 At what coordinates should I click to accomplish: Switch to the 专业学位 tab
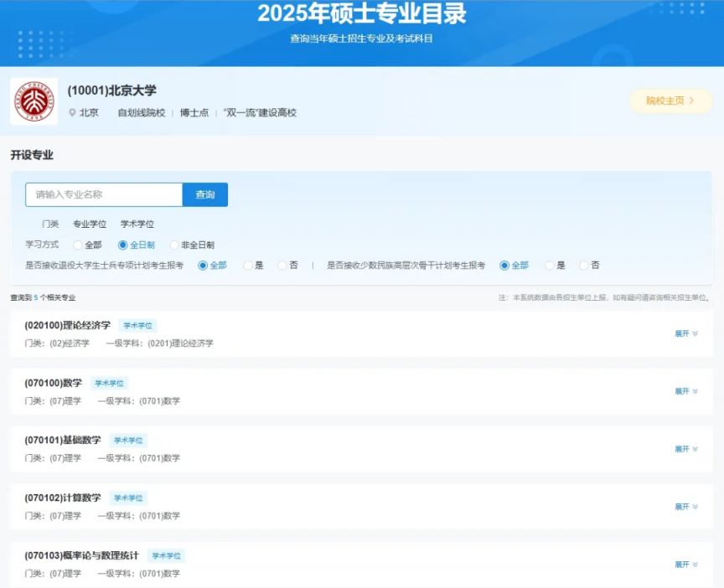coord(90,224)
